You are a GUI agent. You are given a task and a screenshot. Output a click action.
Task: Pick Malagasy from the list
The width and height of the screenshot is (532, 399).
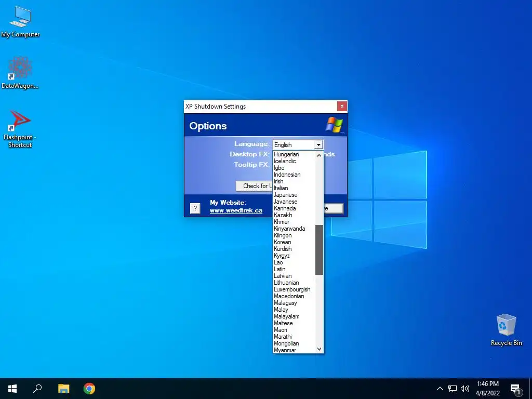click(x=295, y=303)
